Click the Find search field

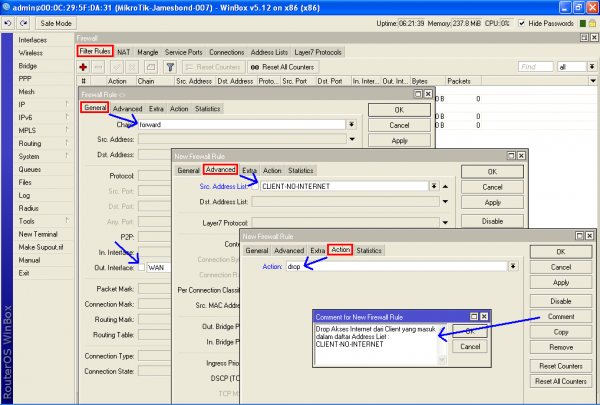(535, 67)
